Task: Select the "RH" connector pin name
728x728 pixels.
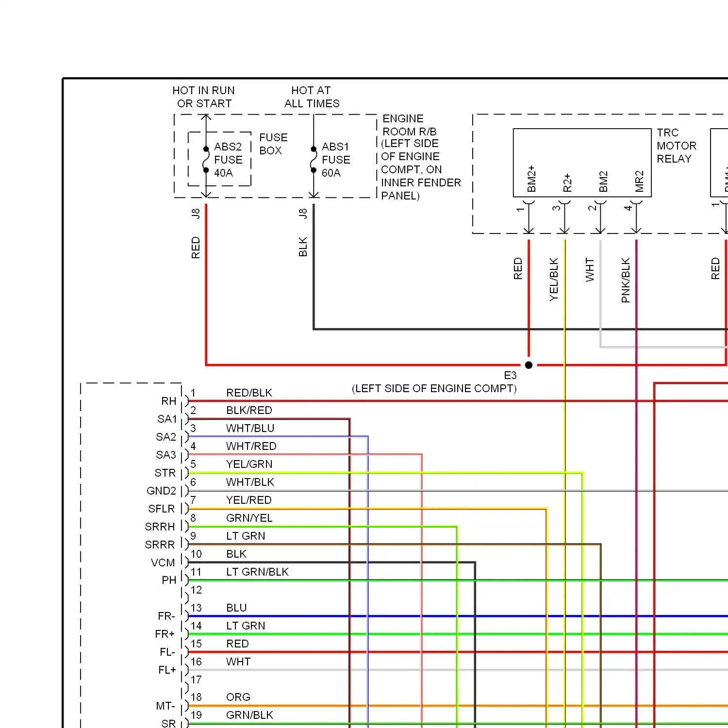Action: (x=169, y=401)
